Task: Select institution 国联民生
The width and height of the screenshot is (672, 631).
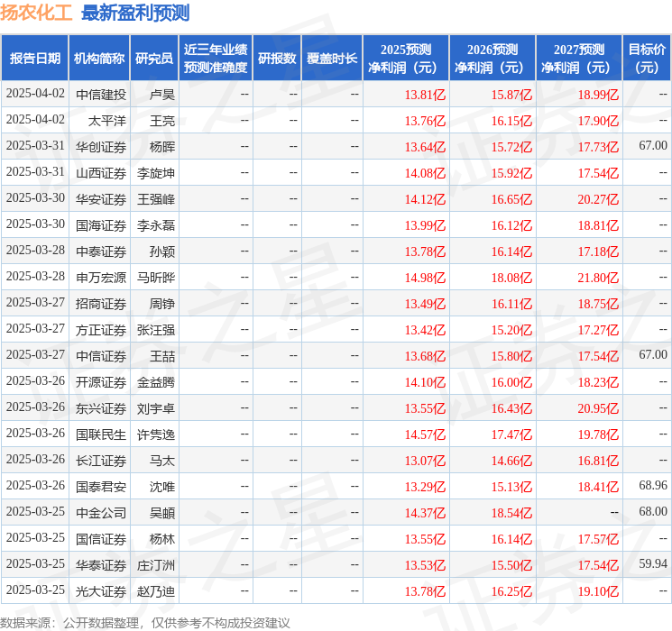Action: coord(101,434)
